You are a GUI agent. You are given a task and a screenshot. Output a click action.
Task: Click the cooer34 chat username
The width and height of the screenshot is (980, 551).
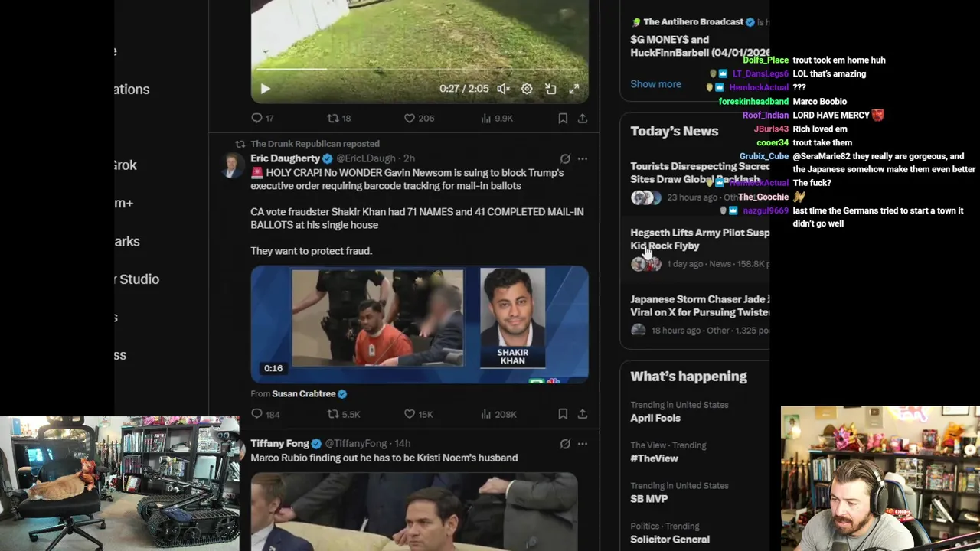(773, 143)
